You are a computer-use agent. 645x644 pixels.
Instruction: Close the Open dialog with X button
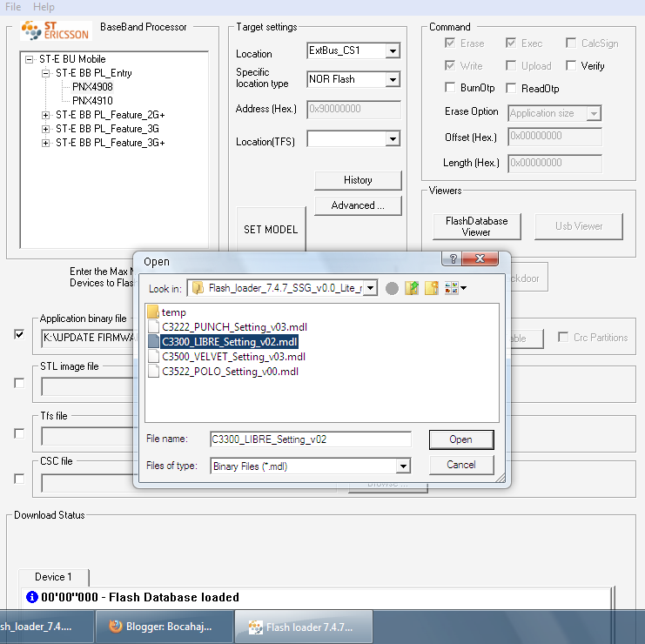pyautogui.click(x=480, y=258)
